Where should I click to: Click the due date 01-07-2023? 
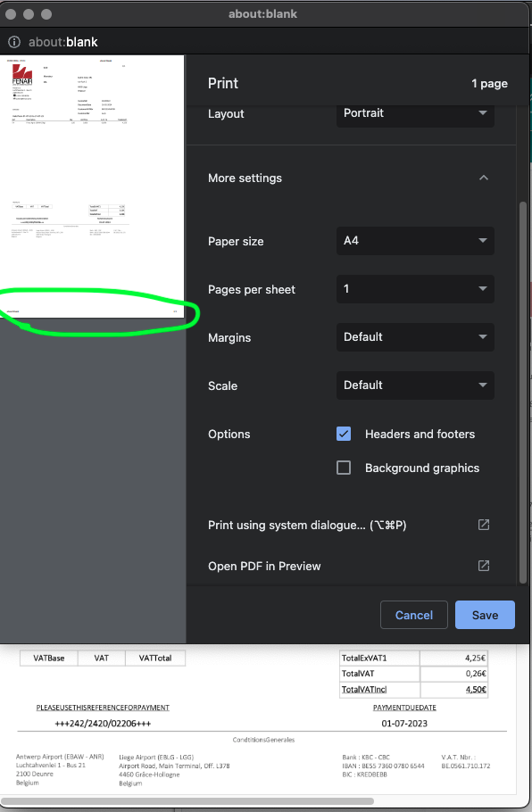(404, 724)
